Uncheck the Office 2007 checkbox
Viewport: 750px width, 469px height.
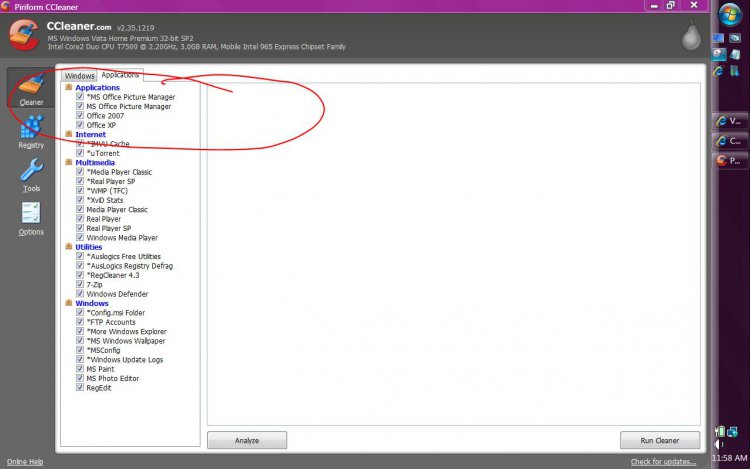[80, 115]
